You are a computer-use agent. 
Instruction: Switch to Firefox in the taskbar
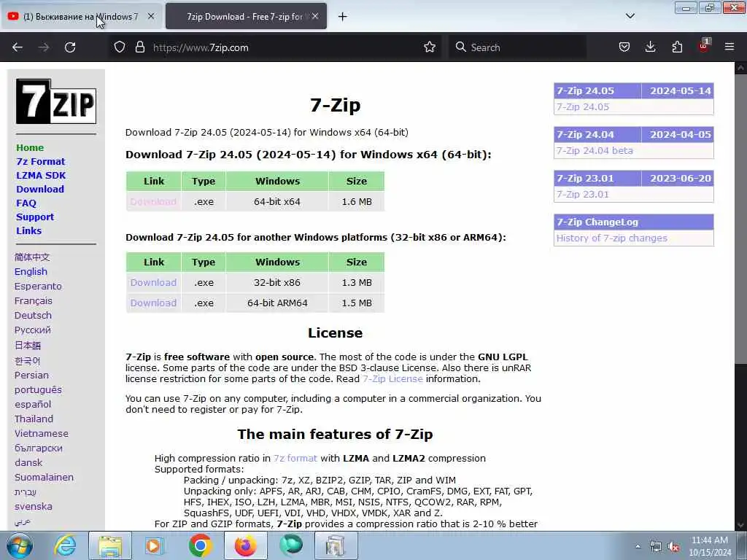click(245, 546)
